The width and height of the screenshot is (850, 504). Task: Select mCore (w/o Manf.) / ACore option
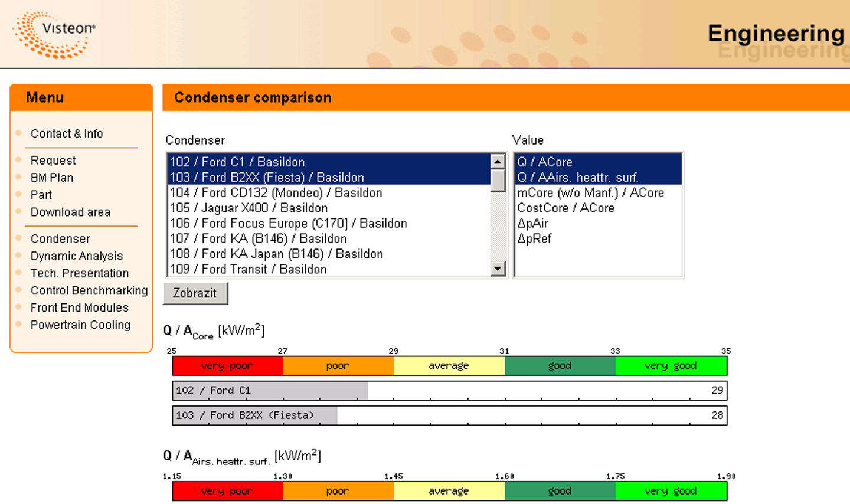pos(599,192)
